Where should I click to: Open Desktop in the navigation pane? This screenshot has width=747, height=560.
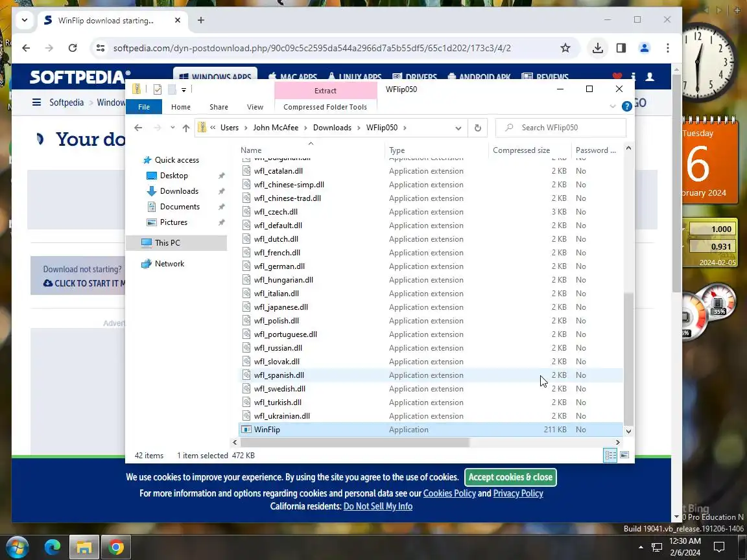pyautogui.click(x=174, y=176)
